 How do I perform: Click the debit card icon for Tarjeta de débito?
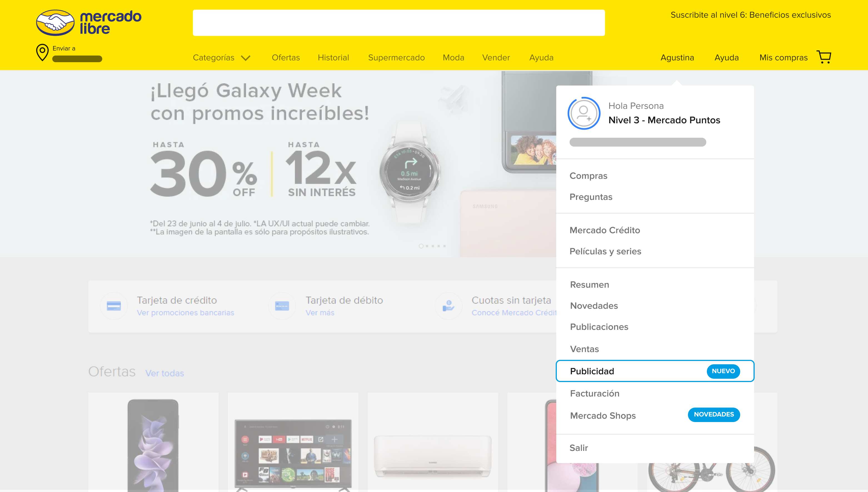[282, 306]
